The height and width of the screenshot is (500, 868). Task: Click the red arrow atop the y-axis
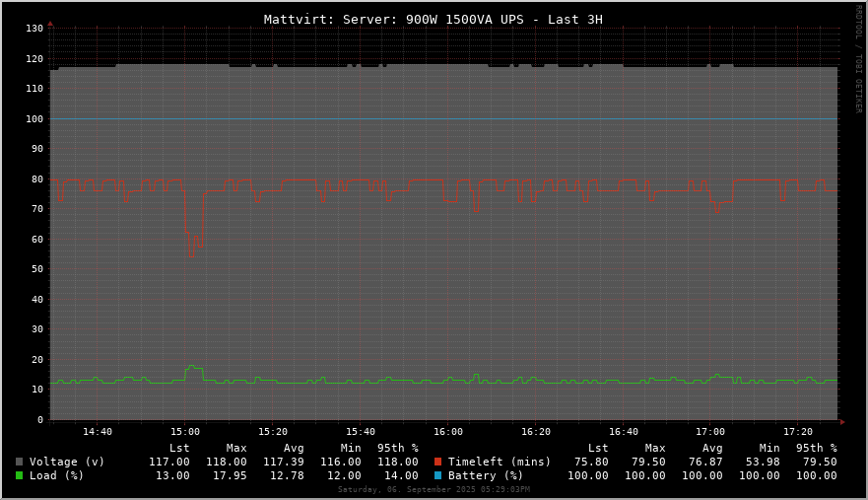pos(50,24)
